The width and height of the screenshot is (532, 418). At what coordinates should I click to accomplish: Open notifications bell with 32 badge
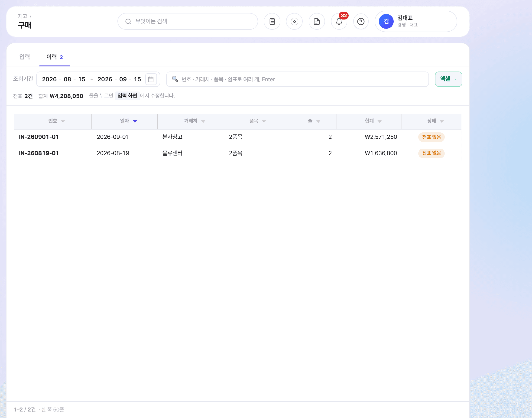click(x=339, y=22)
